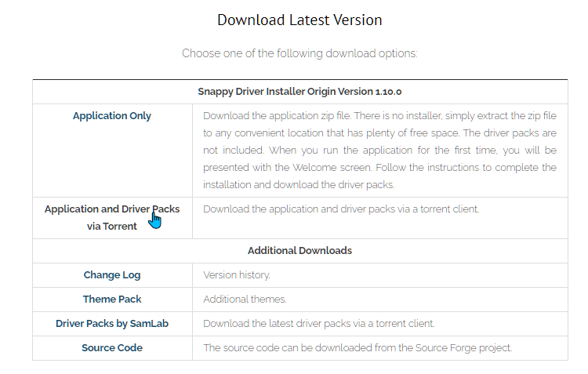The image size is (588, 374).
Task: Open the Driver Packs by SamLab link
Action: tap(112, 324)
